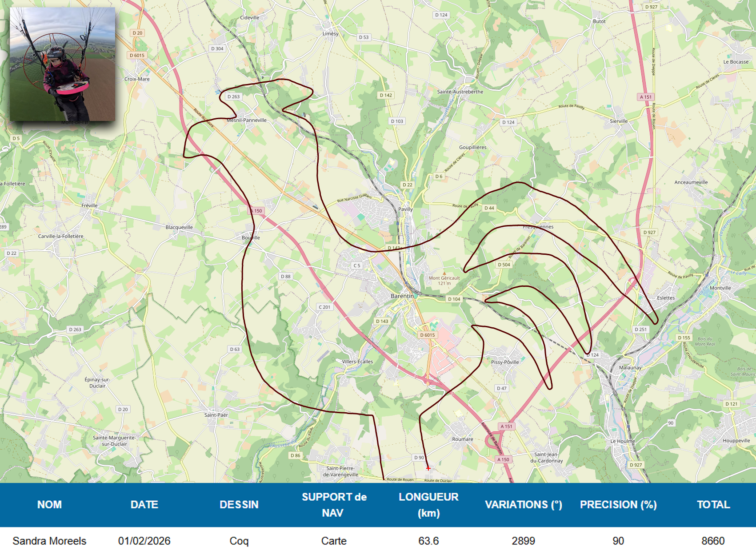Image resolution: width=756 pixels, height=555 pixels.
Task: Click the D 53 road shield
Action: (x=364, y=37)
